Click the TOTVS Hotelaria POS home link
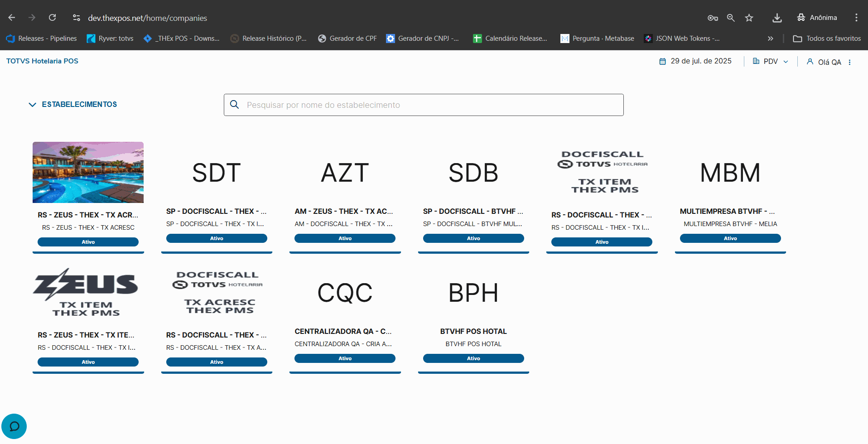868x444 pixels. [x=42, y=61]
